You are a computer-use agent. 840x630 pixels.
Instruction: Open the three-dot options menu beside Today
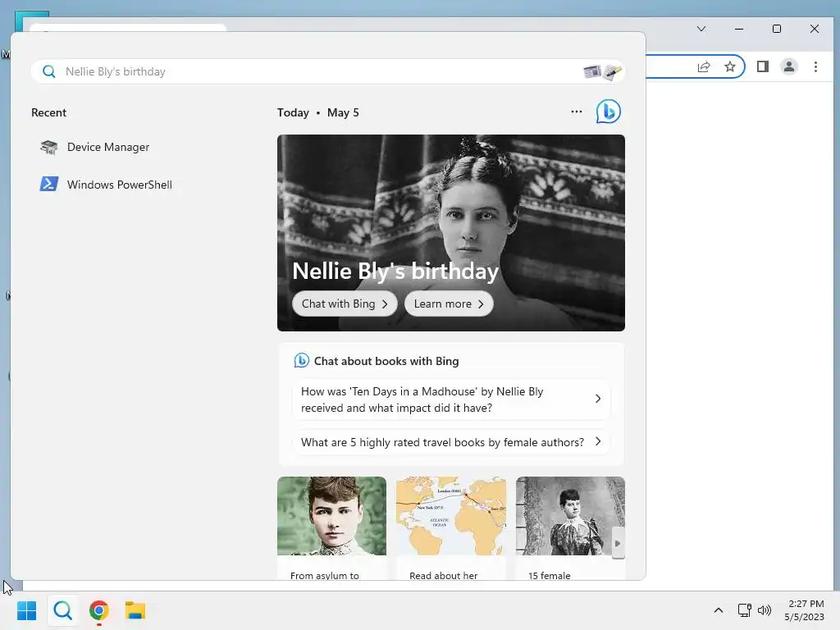coord(577,112)
